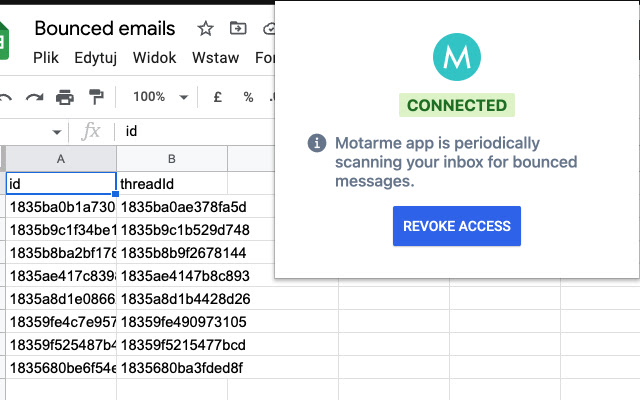Open the Wstaw menu
The width and height of the screenshot is (640, 400).
(213, 57)
